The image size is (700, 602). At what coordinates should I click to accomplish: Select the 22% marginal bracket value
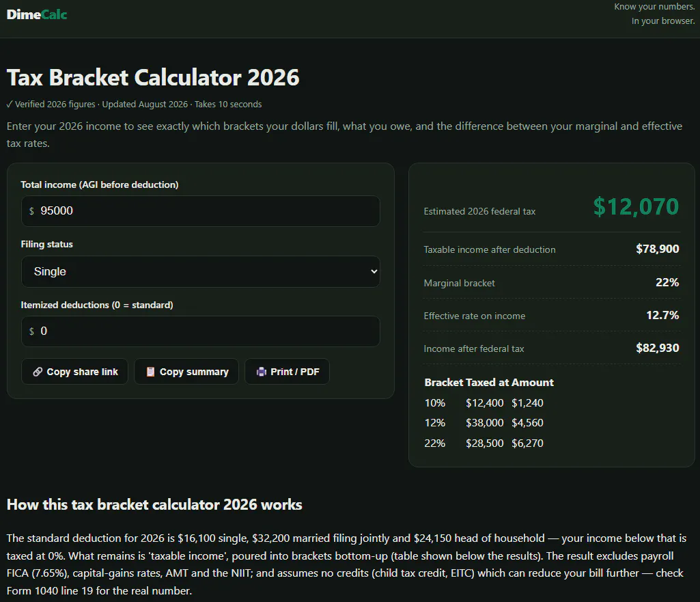click(x=667, y=282)
